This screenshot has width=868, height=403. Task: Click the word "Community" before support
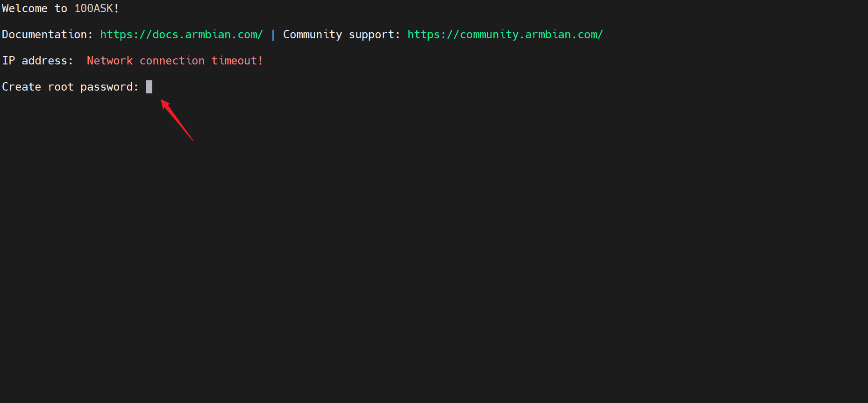[312, 35]
